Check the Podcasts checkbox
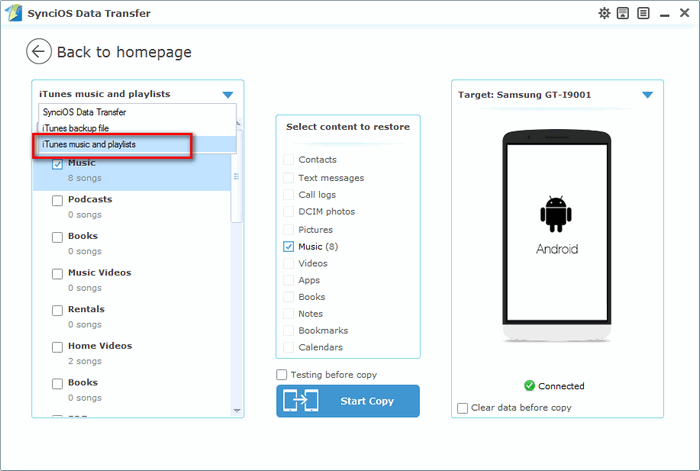 57,200
